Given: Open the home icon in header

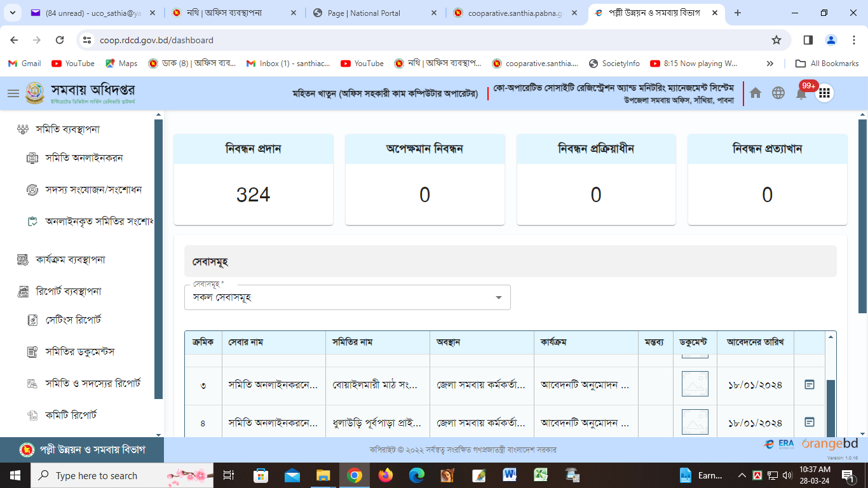Looking at the screenshot, I should point(756,93).
